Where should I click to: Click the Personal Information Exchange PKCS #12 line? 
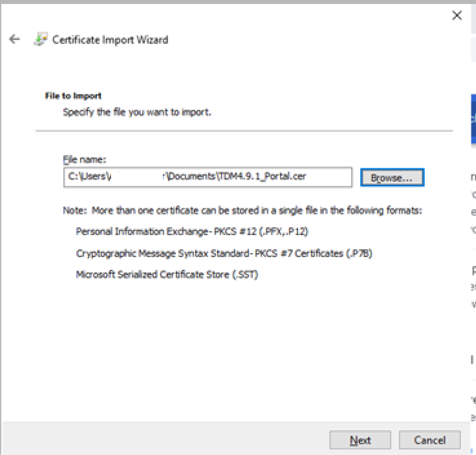tap(192, 232)
